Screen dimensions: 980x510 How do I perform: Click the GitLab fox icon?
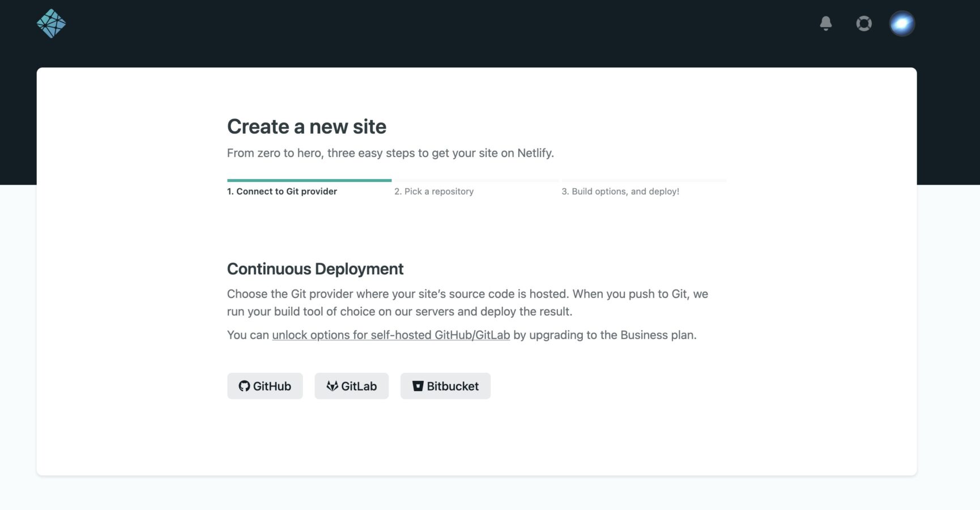(332, 386)
